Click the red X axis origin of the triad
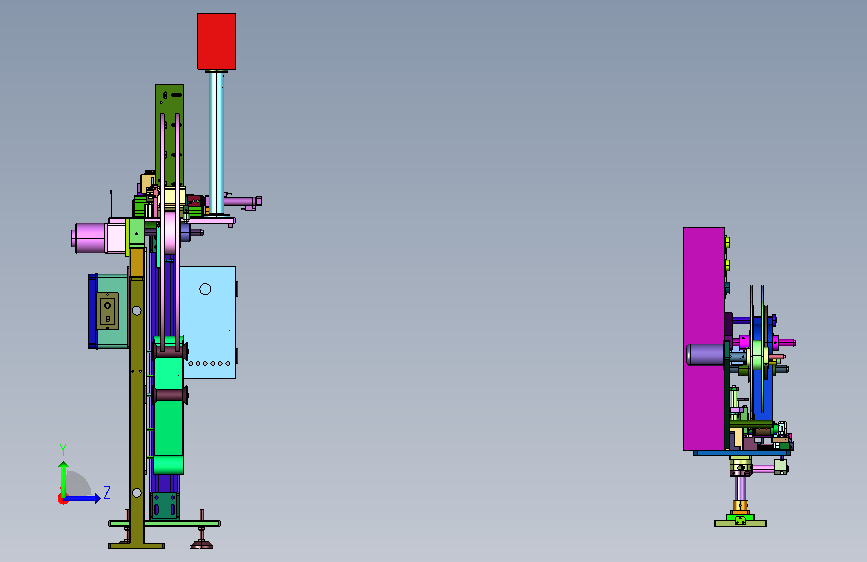867x562 pixels. (x=62, y=499)
